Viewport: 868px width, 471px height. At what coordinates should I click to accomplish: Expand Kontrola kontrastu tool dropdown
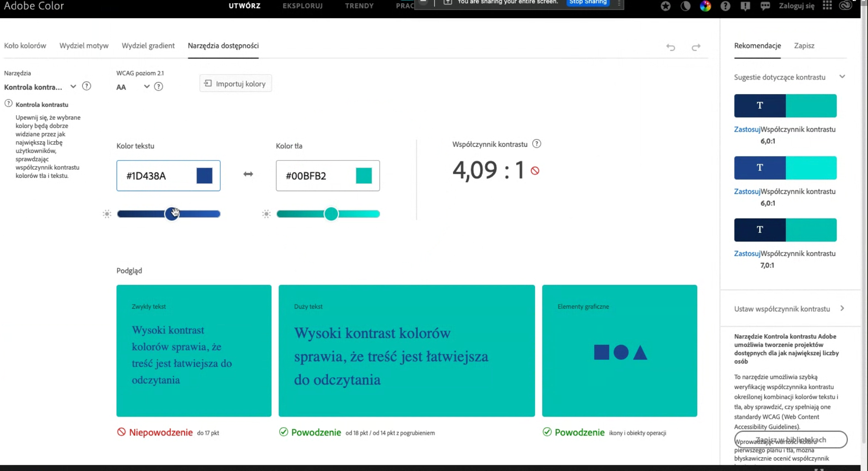pyautogui.click(x=40, y=87)
